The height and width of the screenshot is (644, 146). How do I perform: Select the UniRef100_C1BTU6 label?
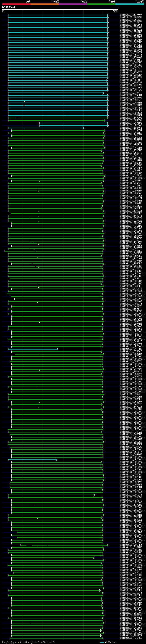click(131, 548)
